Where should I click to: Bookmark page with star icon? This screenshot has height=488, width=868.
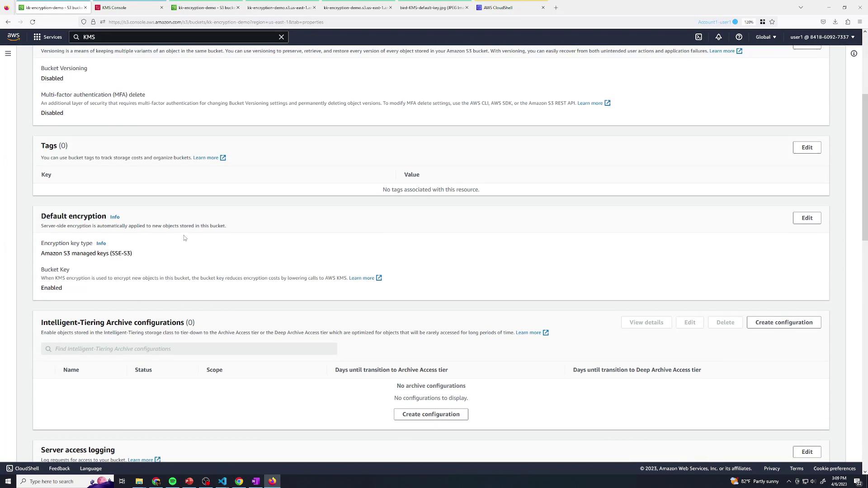coord(772,22)
